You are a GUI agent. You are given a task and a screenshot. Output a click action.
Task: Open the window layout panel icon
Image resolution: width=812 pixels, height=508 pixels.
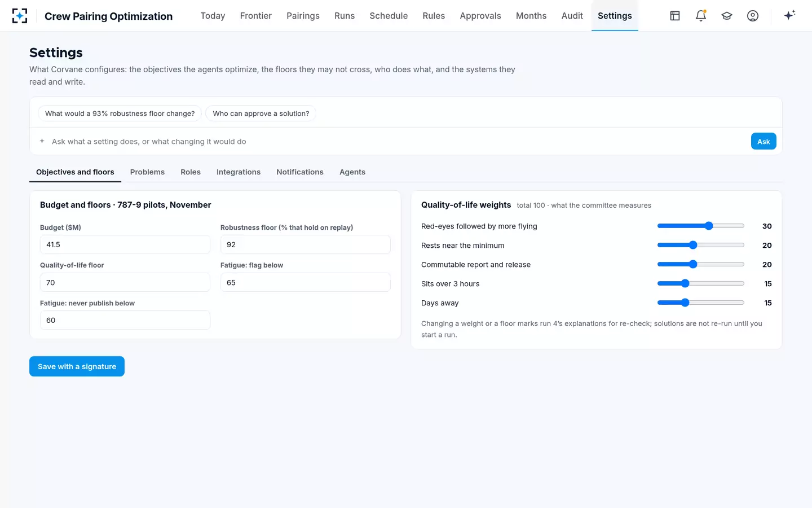(x=675, y=16)
